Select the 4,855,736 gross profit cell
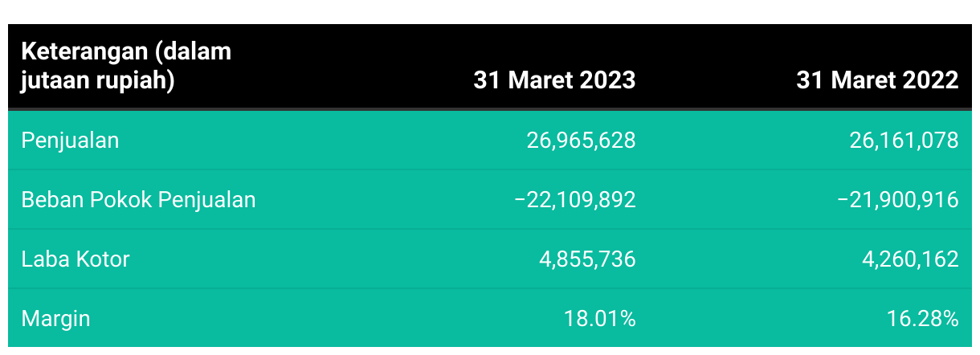 click(588, 259)
